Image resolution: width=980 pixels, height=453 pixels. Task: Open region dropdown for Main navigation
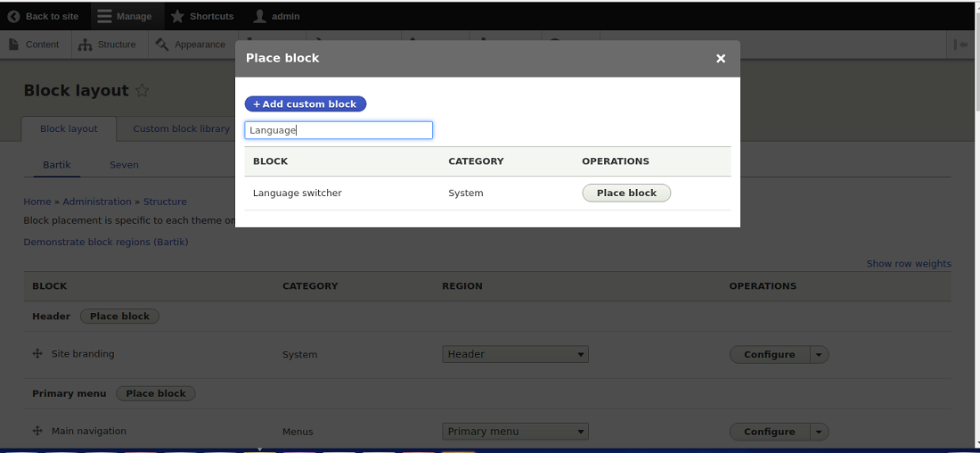[515, 432]
